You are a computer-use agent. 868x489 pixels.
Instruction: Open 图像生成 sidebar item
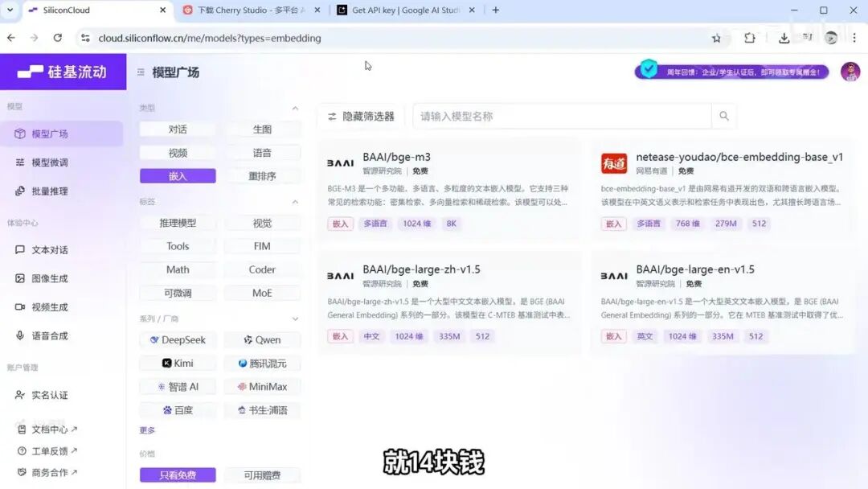pos(61,278)
